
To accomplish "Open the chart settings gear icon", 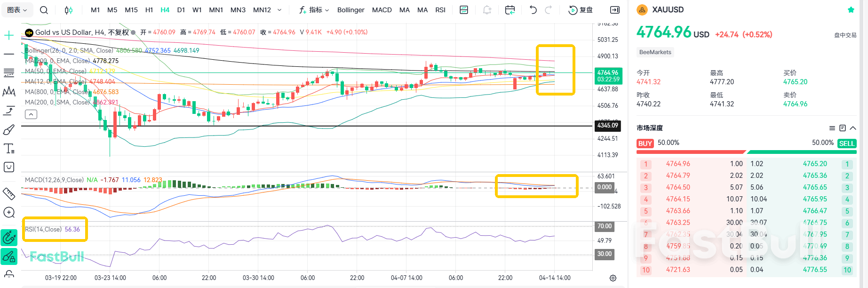I will tap(613, 278).
